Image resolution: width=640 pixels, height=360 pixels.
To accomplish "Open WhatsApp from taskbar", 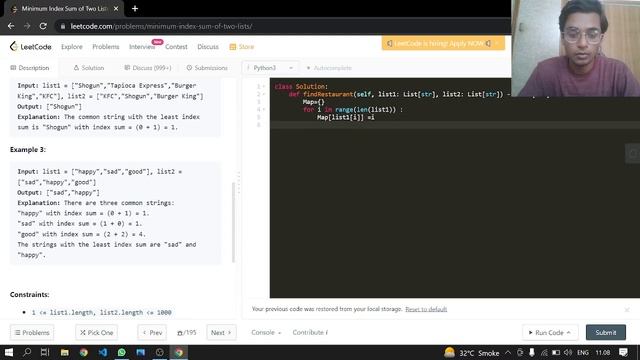I will [122, 352].
